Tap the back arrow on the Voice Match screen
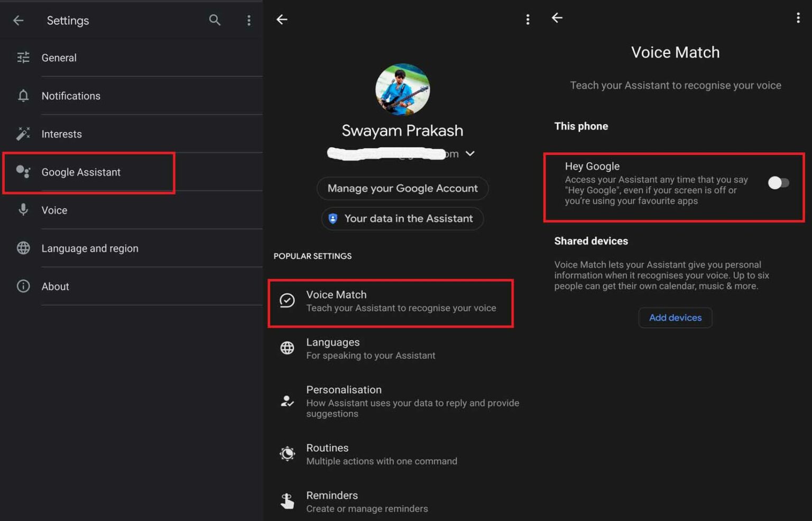The image size is (812, 521). (x=557, y=18)
